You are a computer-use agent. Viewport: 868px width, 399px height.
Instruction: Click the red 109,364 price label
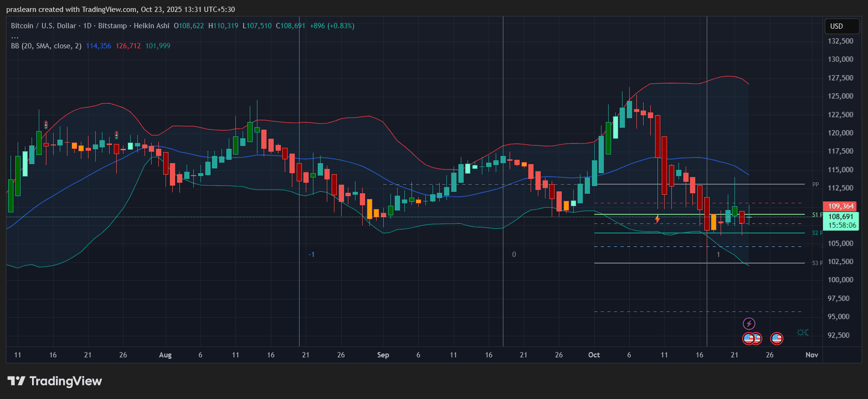[x=841, y=206]
